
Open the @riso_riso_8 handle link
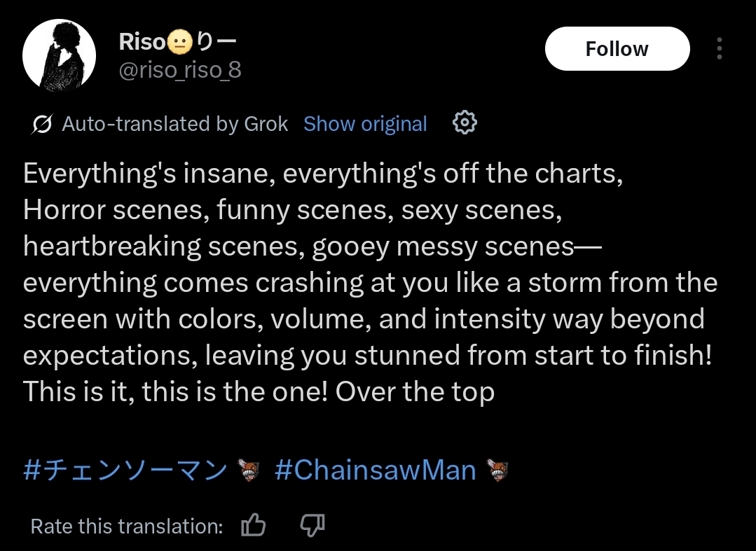pos(180,70)
